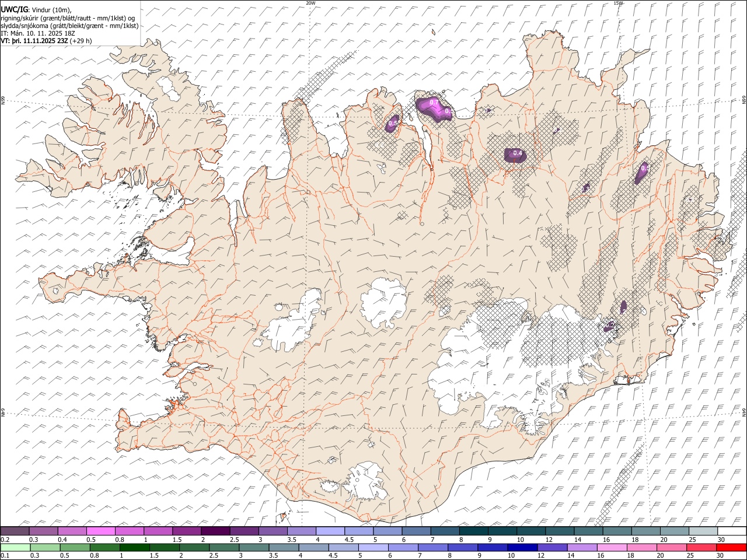
Task: Click the 30 white snow-scale swatch
Action: click(732, 531)
